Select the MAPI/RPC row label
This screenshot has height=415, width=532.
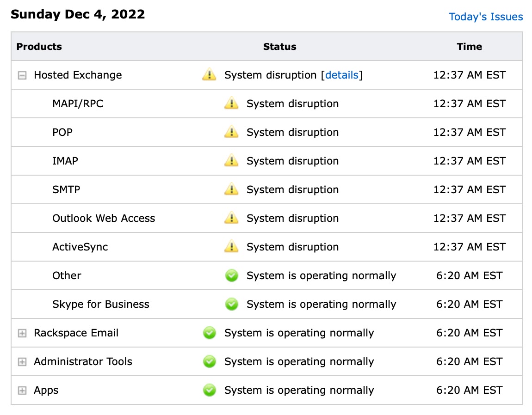coord(78,104)
